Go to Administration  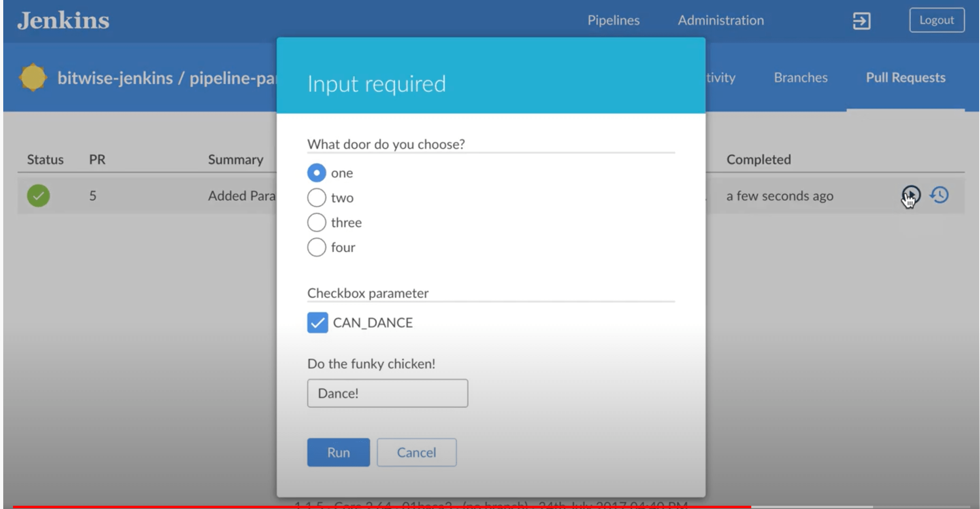point(721,20)
